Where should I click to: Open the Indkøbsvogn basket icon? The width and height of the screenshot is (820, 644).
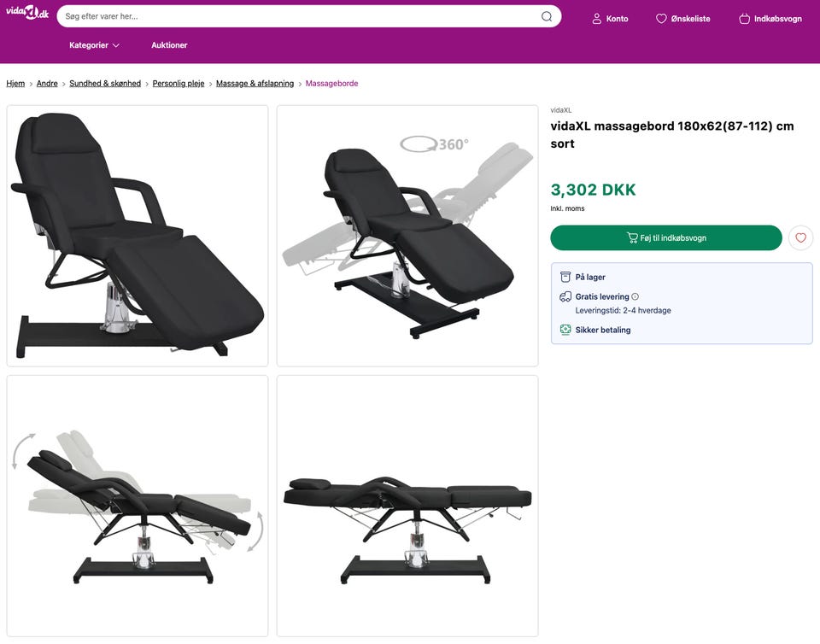coord(744,18)
